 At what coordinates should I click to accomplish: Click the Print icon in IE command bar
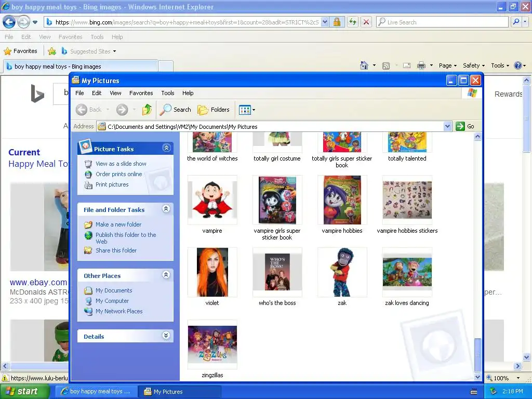coord(421,65)
